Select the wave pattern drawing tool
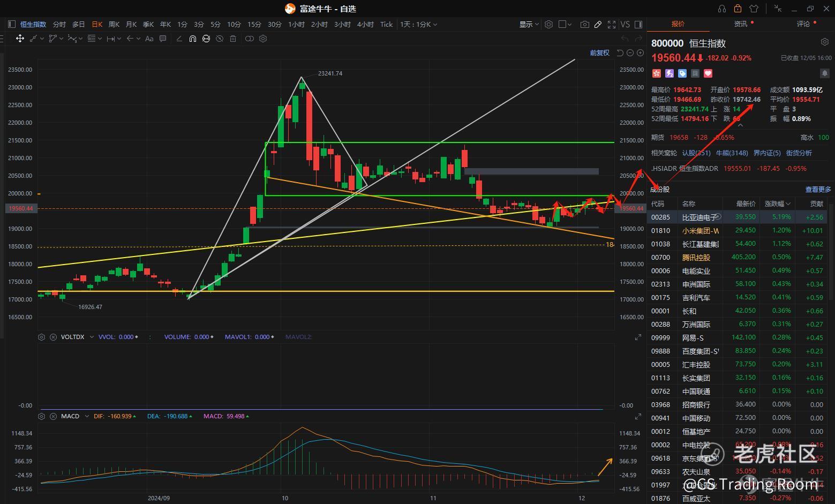The image size is (835, 504). click(x=71, y=39)
